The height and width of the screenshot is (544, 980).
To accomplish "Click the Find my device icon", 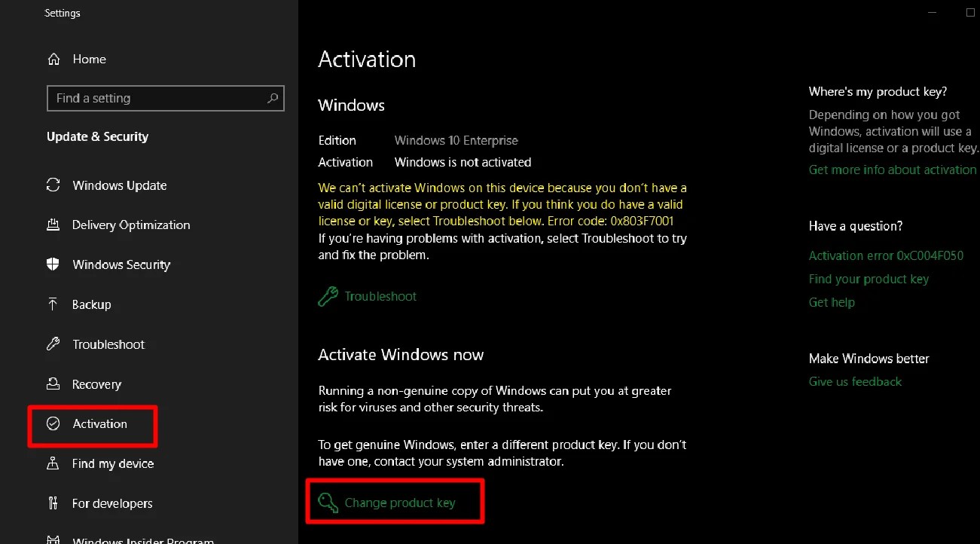I will pyautogui.click(x=53, y=464).
